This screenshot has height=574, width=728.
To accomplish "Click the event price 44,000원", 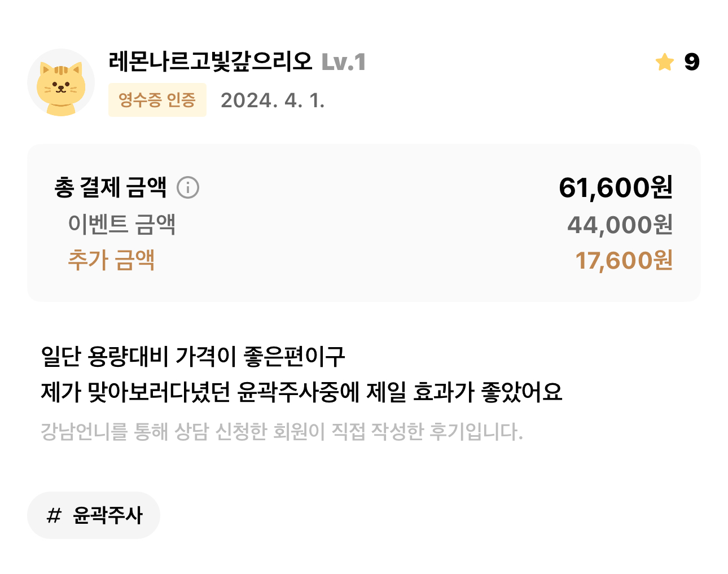I will 620,225.
